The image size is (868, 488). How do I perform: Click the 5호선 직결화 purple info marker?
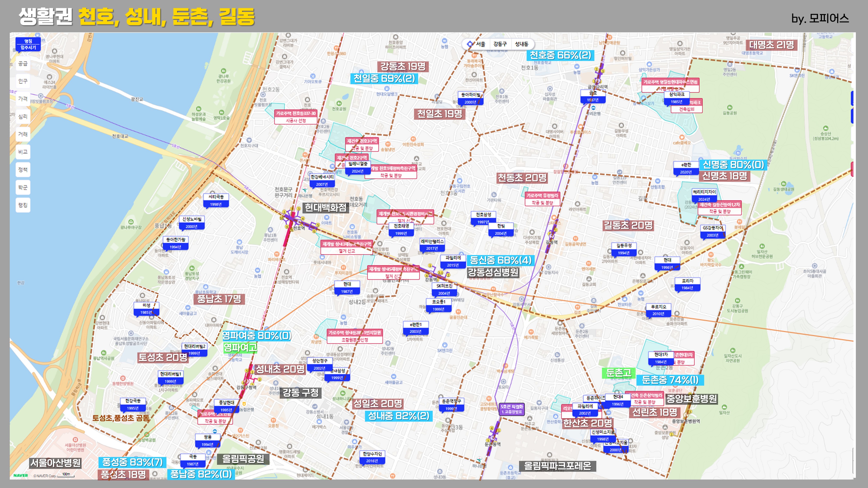[x=511, y=409]
